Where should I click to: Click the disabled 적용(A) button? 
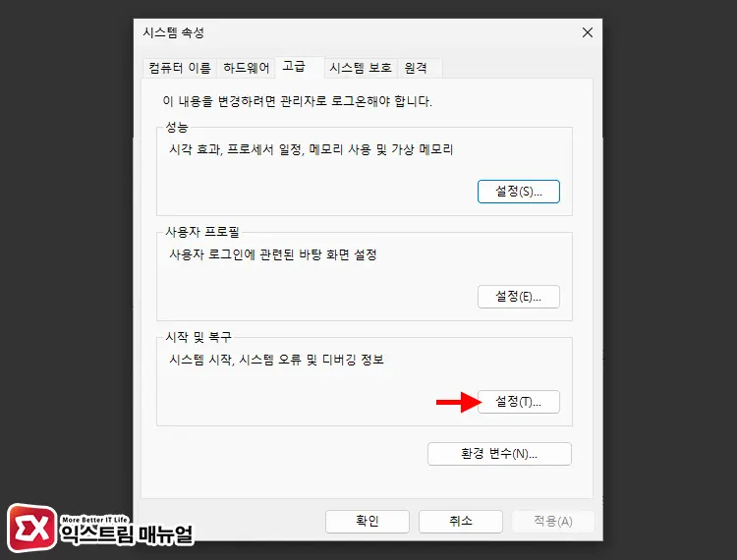tap(553, 521)
